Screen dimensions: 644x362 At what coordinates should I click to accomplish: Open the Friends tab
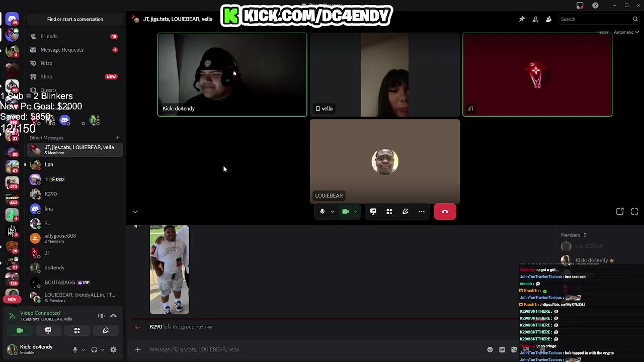coord(75,36)
